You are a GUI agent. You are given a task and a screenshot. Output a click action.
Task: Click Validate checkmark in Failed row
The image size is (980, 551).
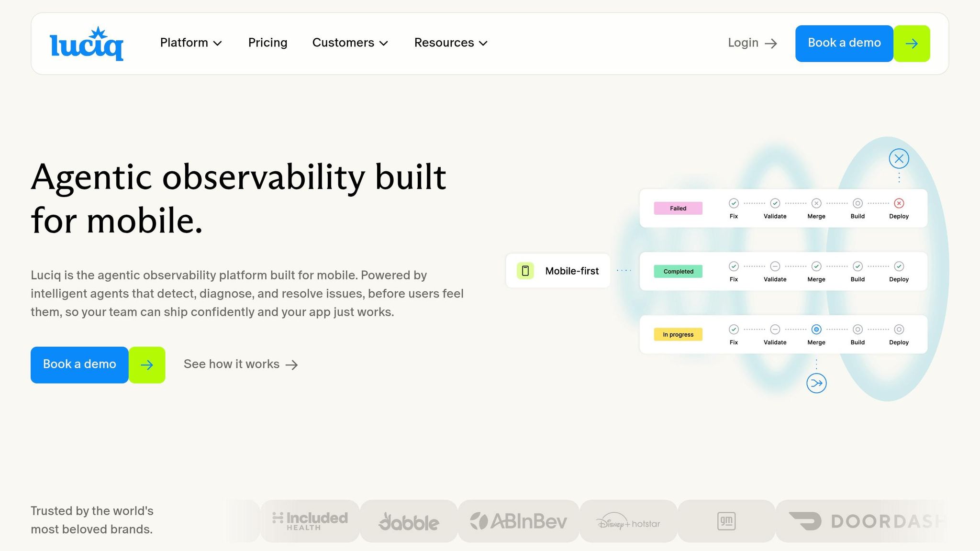pyautogui.click(x=775, y=203)
